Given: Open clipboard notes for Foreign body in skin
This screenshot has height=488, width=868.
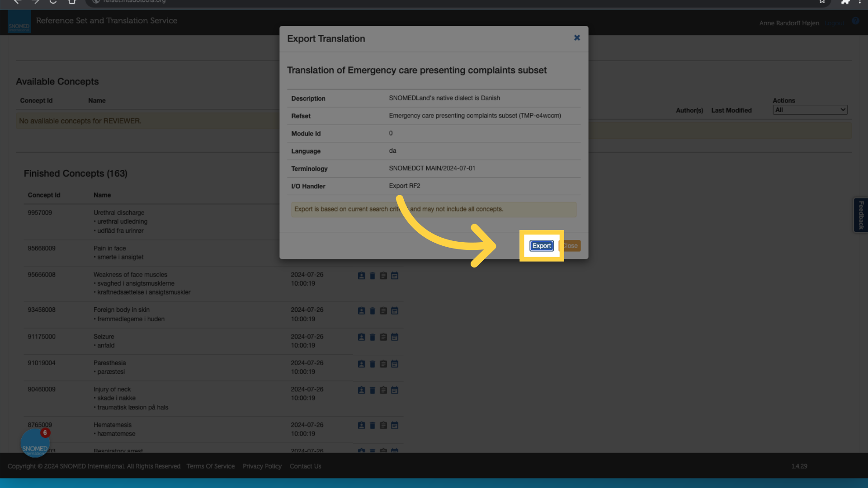Looking at the screenshot, I should point(383,311).
